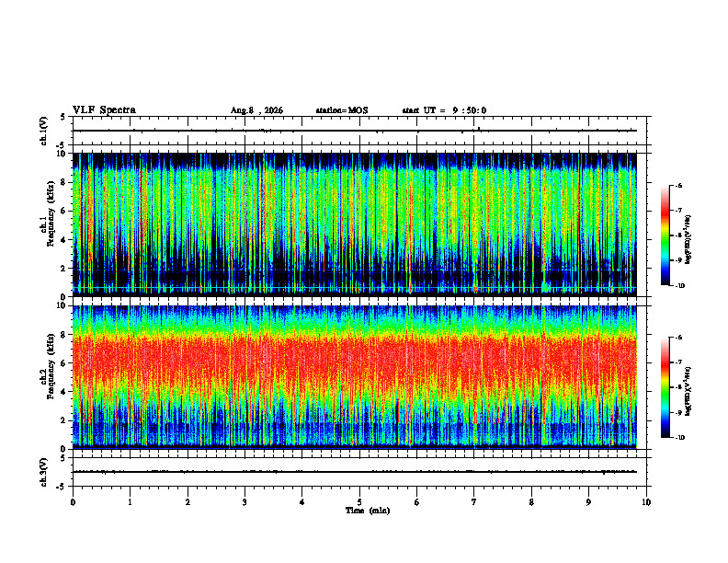Screen dimensions: 728x563
Task: Click the ch.2 spectrogram panel
Action: click(x=355, y=377)
